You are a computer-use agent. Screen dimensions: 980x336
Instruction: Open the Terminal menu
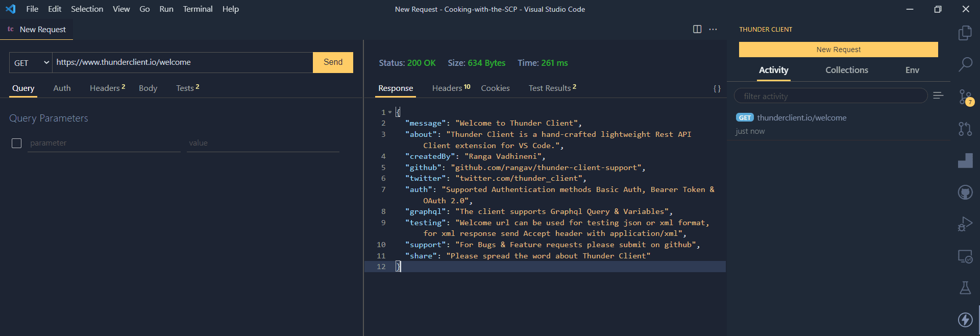coord(198,9)
